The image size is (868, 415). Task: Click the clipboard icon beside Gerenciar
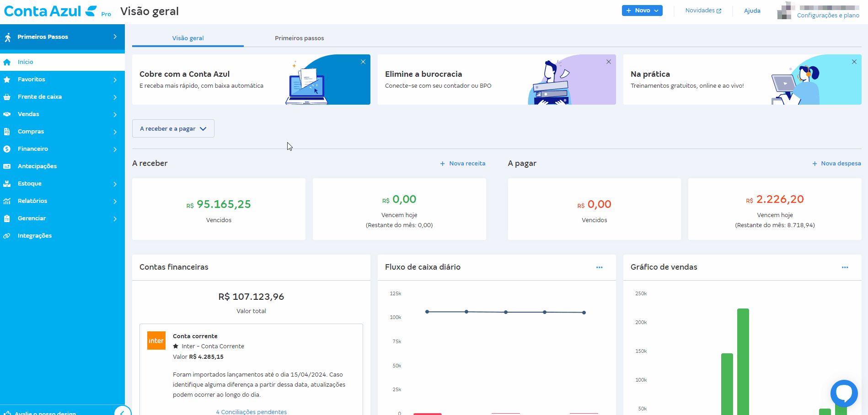pyautogui.click(x=7, y=218)
